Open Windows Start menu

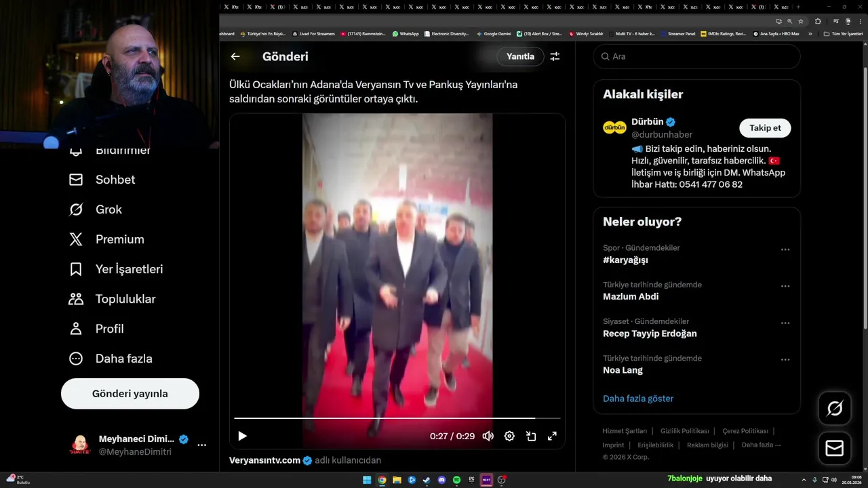point(367,480)
